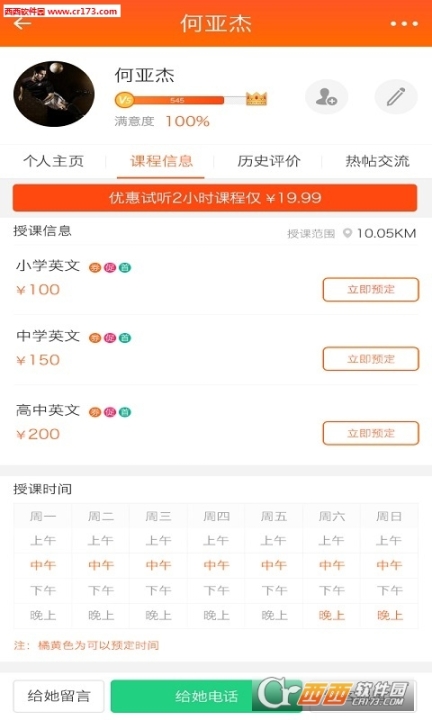Viewport: 432px width, 720px height.
Task: Tap the location pin near 10.05KM
Action: tap(348, 233)
